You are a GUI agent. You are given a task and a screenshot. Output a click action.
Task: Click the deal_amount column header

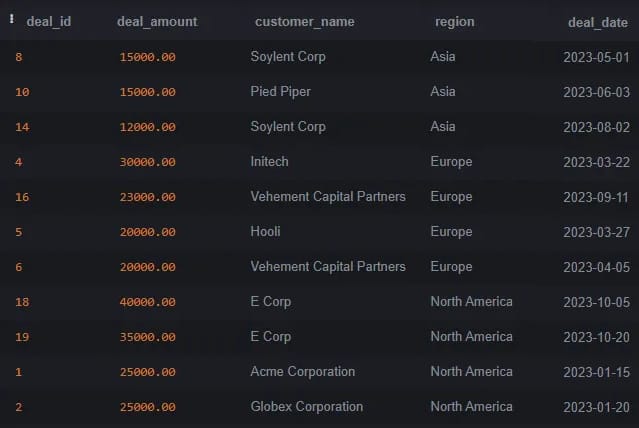tap(157, 22)
